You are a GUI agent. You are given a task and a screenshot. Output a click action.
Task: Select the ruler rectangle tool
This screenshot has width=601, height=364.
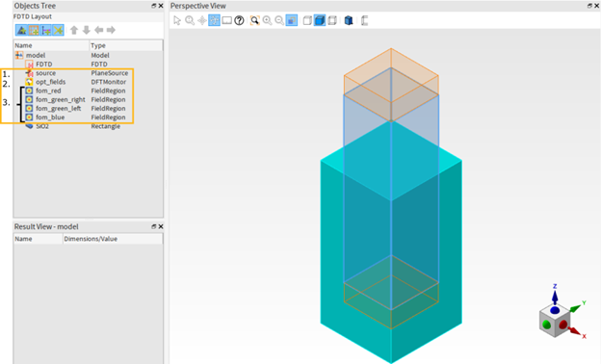[227, 20]
